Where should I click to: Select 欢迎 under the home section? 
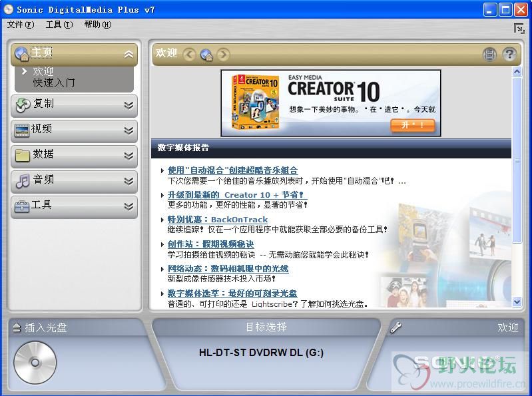[x=43, y=71]
